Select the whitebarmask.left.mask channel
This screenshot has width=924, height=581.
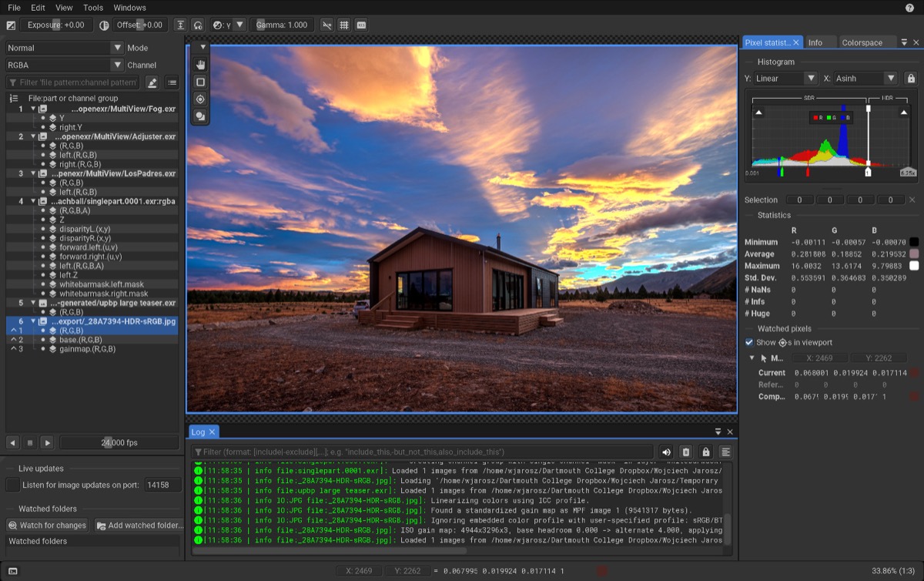coord(92,284)
